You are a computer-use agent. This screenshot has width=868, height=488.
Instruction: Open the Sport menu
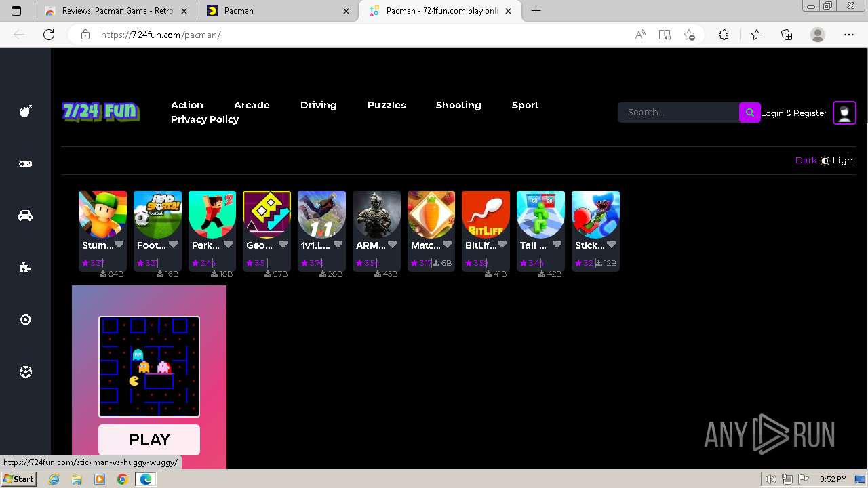pos(525,105)
